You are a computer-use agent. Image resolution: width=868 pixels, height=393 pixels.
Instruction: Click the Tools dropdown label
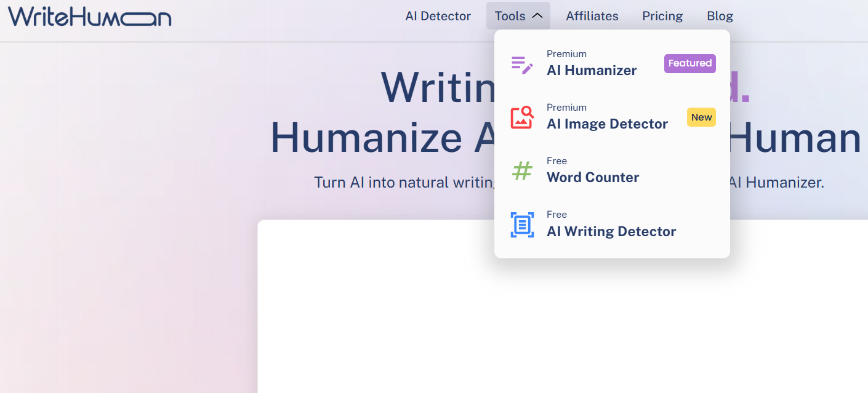[x=510, y=16]
